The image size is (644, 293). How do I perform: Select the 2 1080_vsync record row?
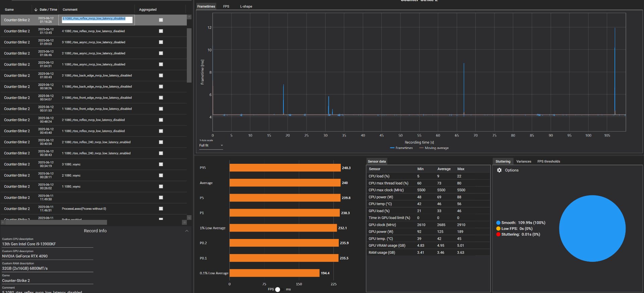point(94,175)
